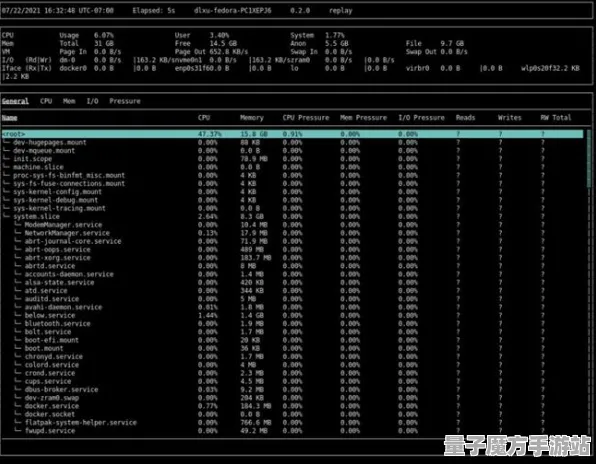Sort by the CPU Pressure column header
The width and height of the screenshot is (596, 464).
click(x=306, y=118)
